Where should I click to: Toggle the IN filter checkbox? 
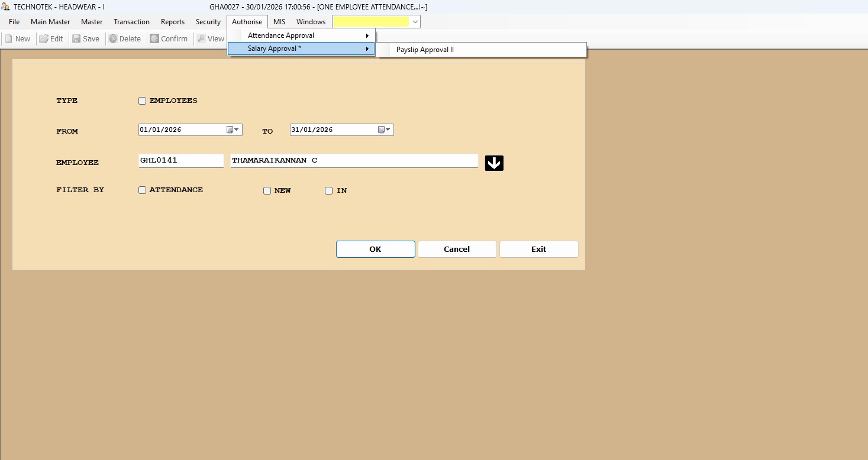click(329, 191)
